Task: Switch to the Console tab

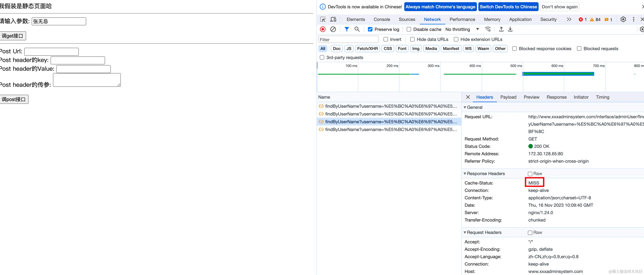Action: (381, 20)
